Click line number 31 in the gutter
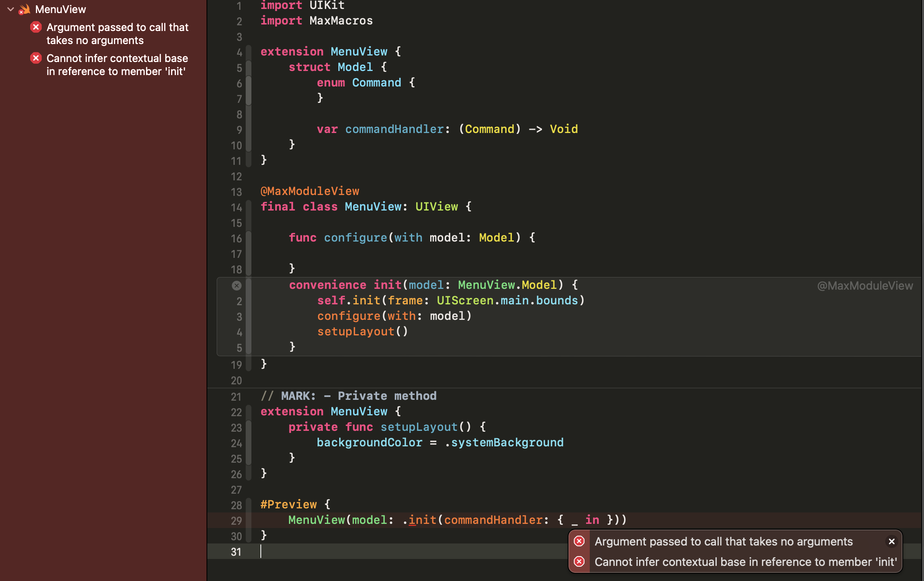This screenshot has height=581, width=924. pos(236,552)
